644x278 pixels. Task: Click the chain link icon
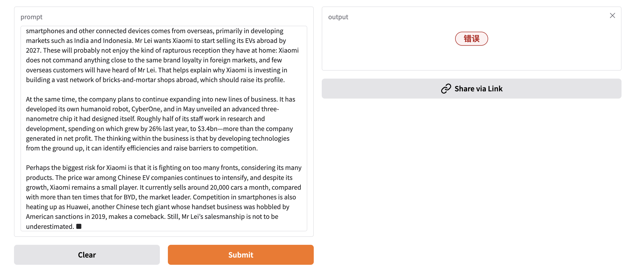point(446,89)
